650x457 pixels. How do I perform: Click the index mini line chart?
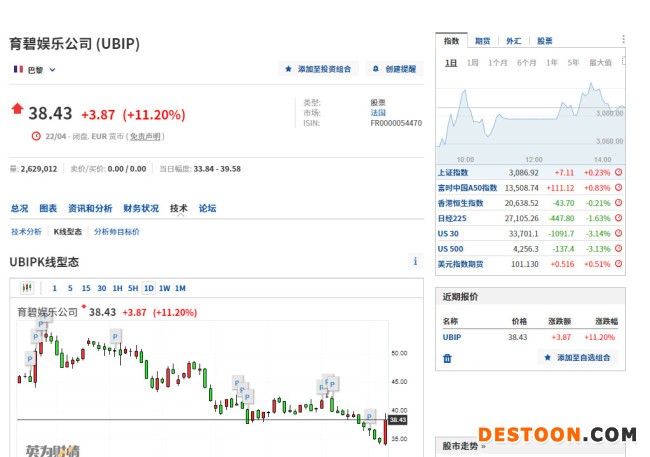point(531,118)
